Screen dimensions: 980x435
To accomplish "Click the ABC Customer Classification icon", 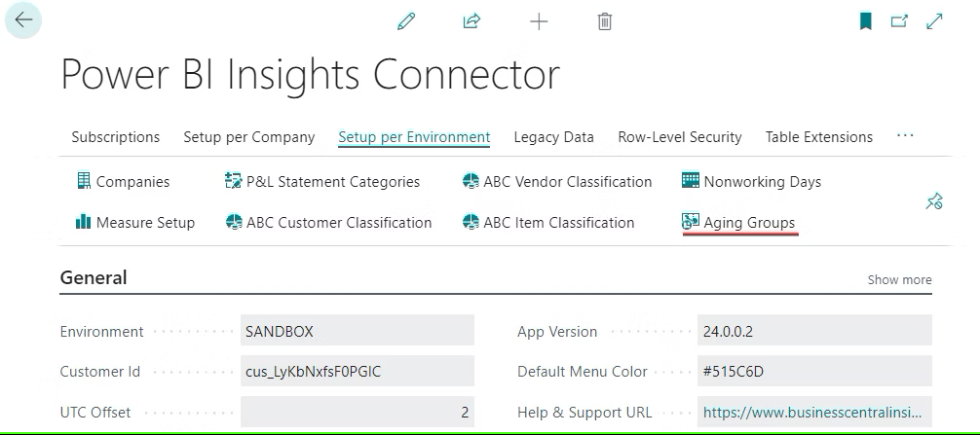I will coord(234,222).
